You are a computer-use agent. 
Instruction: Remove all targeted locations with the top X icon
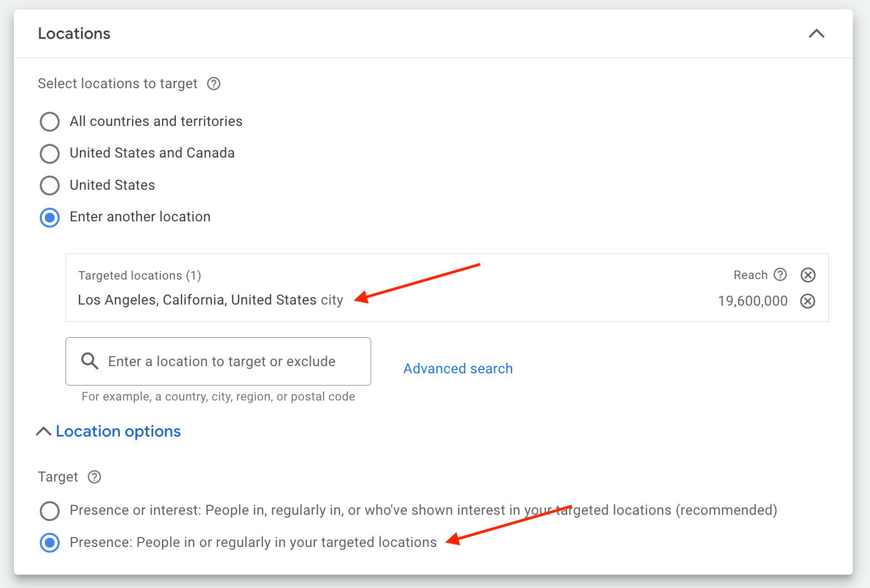tap(808, 275)
